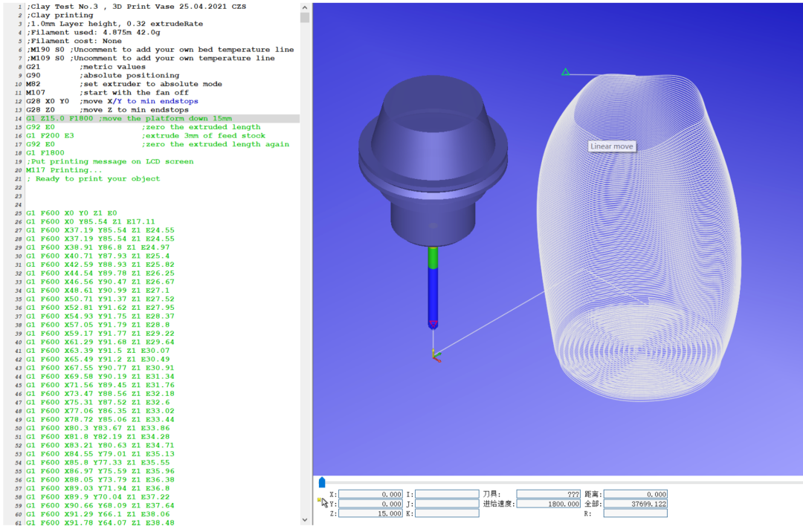Click the R value input field
803x532 pixels.
[x=635, y=513]
